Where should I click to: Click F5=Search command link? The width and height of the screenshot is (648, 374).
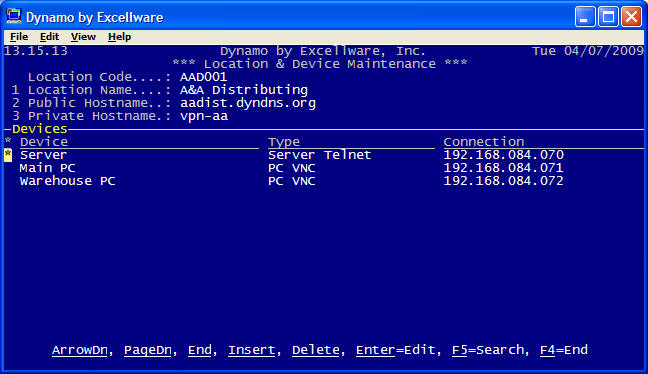[x=488, y=350]
